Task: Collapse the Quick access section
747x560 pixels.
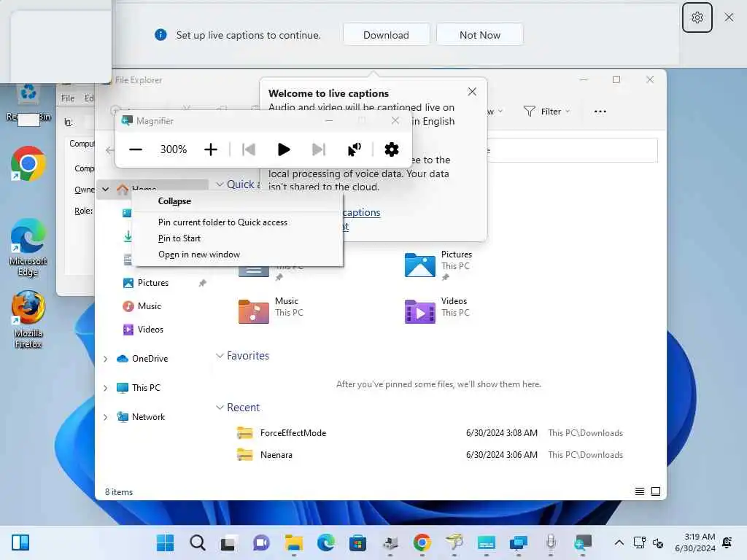Action: [x=220, y=184]
